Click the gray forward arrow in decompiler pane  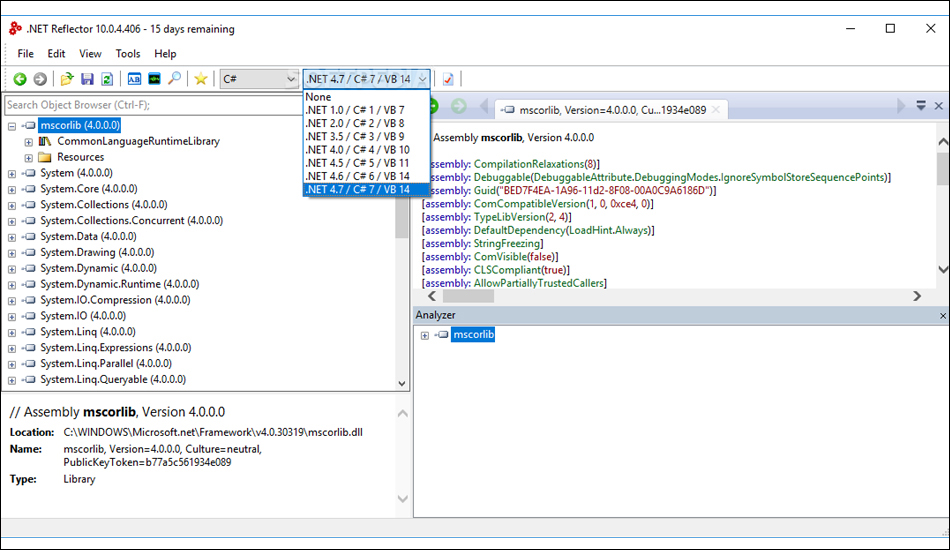point(459,107)
